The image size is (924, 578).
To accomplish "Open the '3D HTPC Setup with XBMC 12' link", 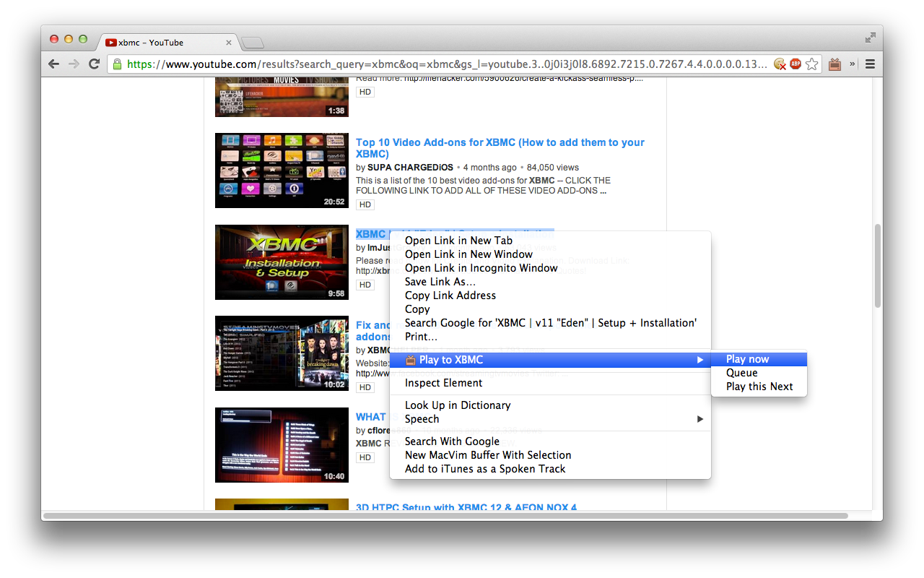I will (x=466, y=507).
